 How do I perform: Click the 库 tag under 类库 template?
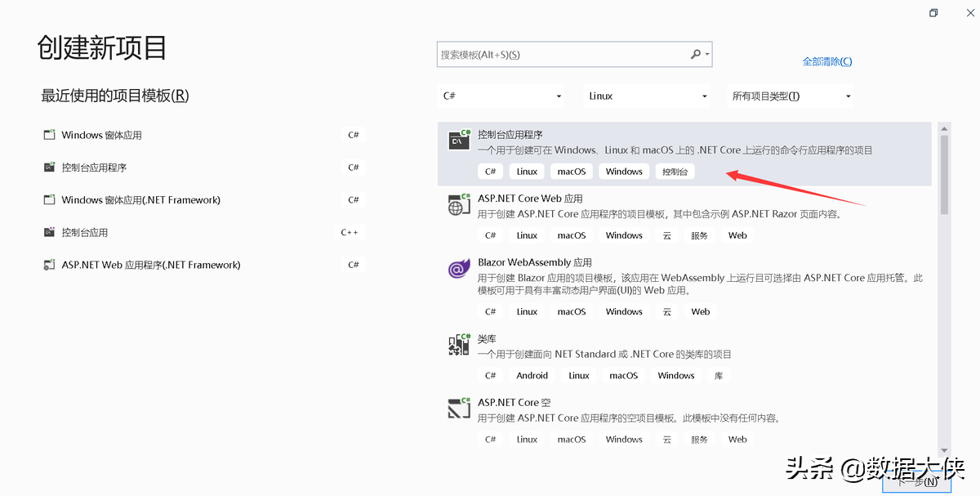[x=719, y=376]
